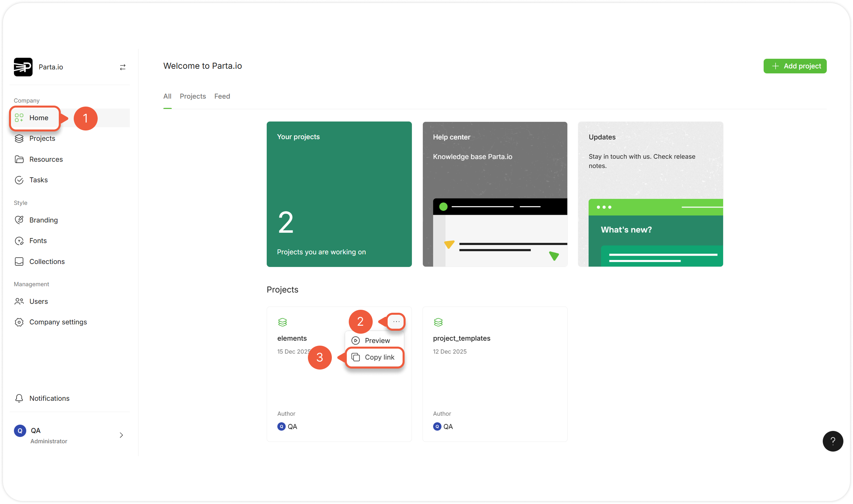Open Collections in the sidebar
The width and height of the screenshot is (853, 504).
pos(47,262)
